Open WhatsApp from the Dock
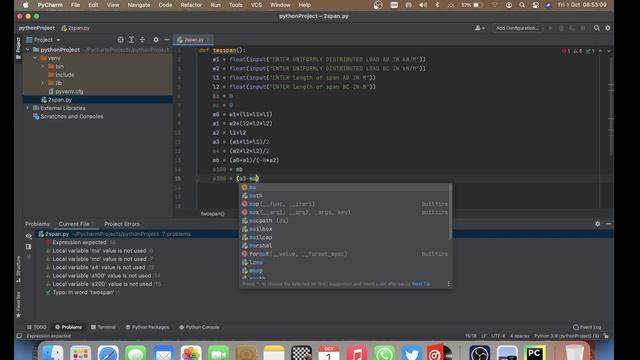Screen dimensions: 640x360 (384, 353)
